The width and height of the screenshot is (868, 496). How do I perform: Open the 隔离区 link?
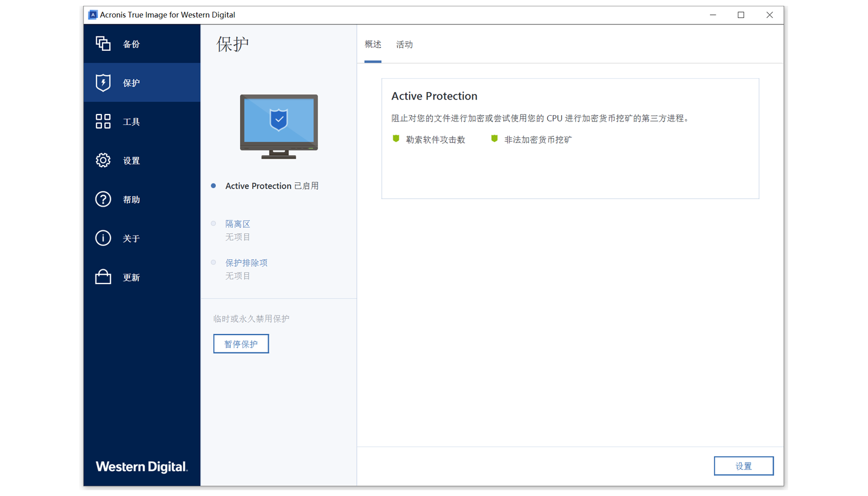238,224
